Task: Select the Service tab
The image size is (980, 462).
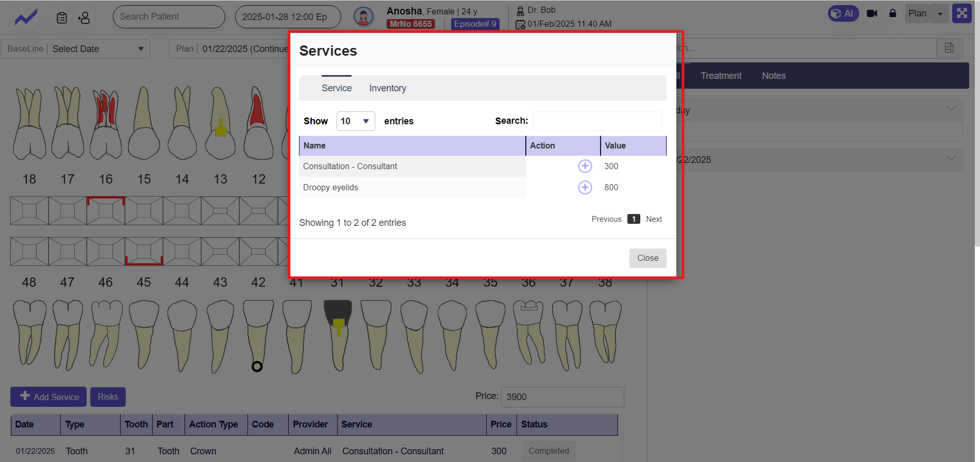Action: (x=337, y=88)
